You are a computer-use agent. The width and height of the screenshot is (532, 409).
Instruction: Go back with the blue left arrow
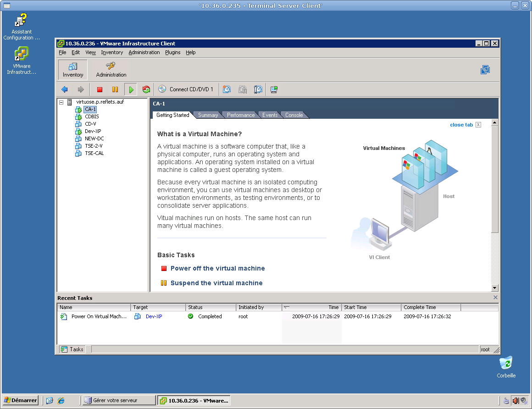click(65, 89)
